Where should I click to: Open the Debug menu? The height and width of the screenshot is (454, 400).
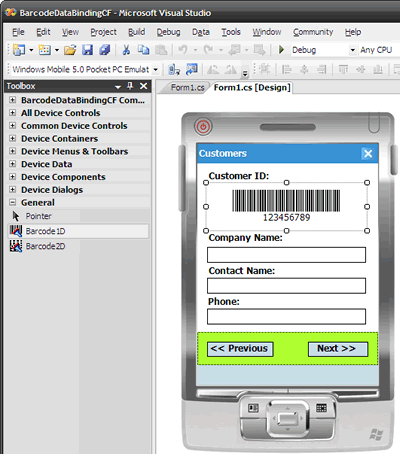tap(169, 32)
